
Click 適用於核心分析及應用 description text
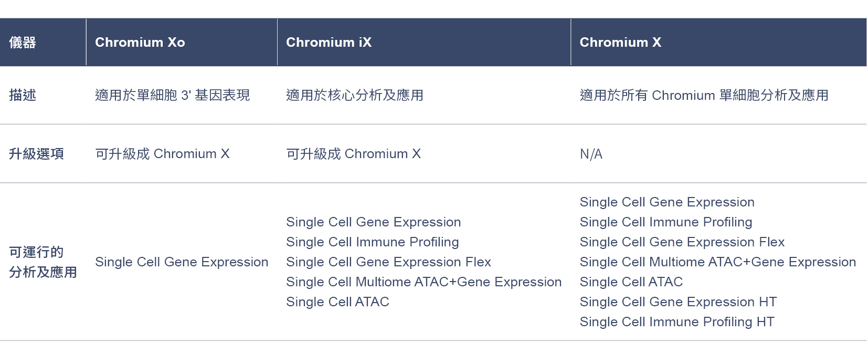click(x=355, y=95)
